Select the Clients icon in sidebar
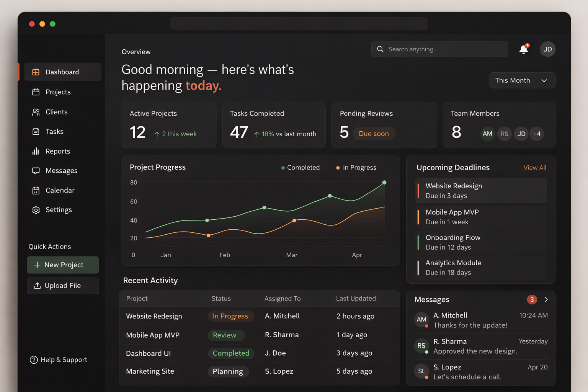 click(x=36, y=112)
